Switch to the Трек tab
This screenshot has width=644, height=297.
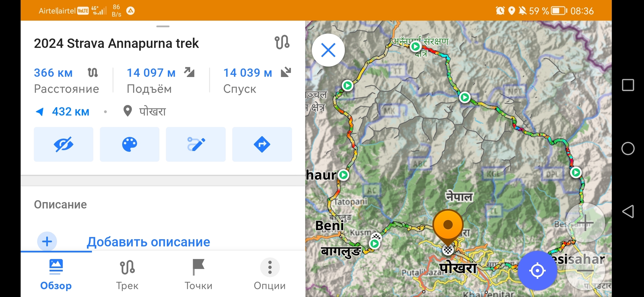point(127,274)
